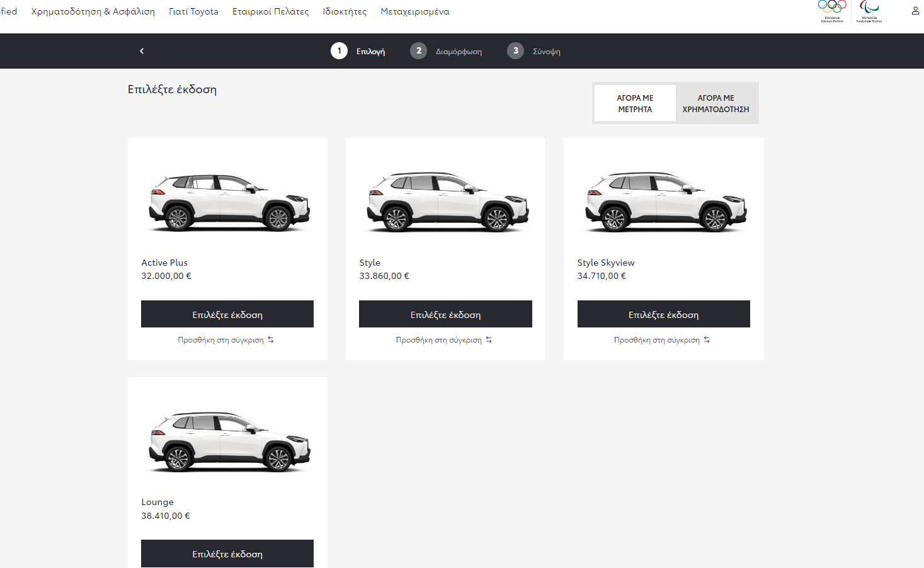The width and height of the screenshot is (924, 568).
Task: Click the 38.410,00 € price
Action: (x=166, y=516)
